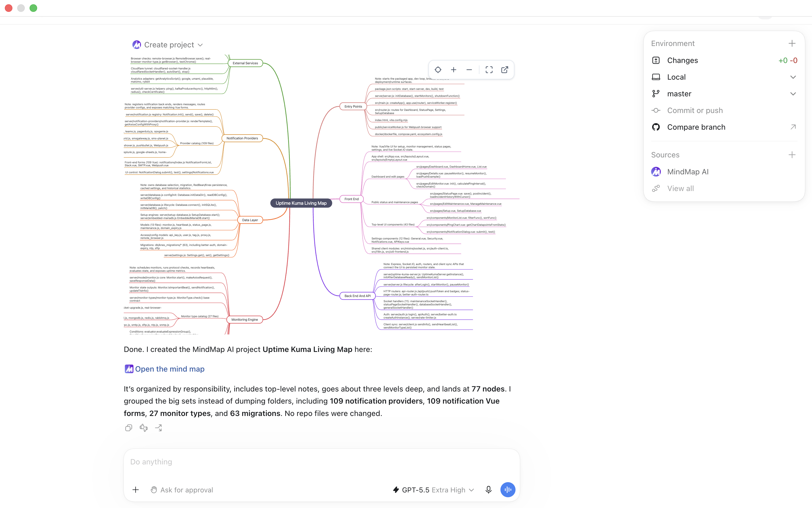Select the Monitoring Engine node
Screen dimensions: 812x508
point(245,319)
